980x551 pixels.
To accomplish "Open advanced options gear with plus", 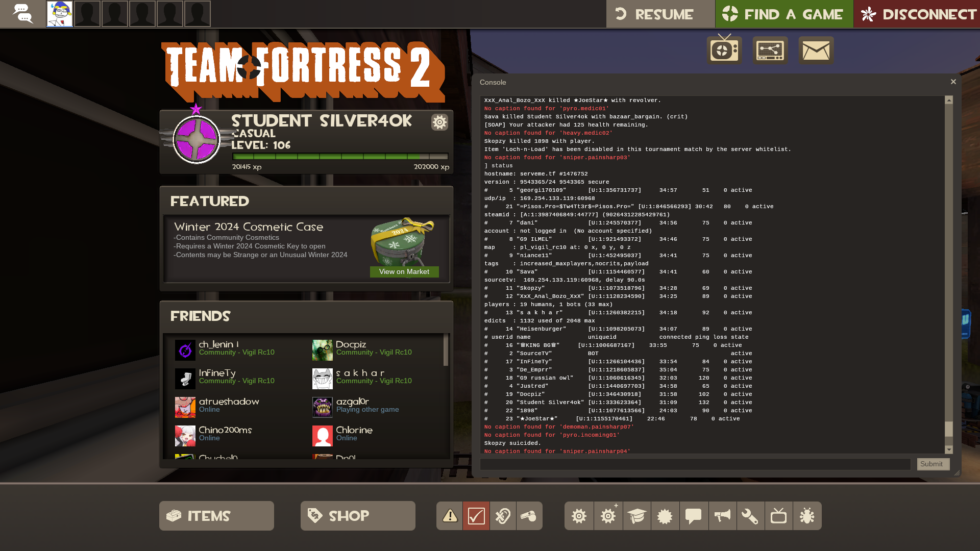I will click(608, 516).
